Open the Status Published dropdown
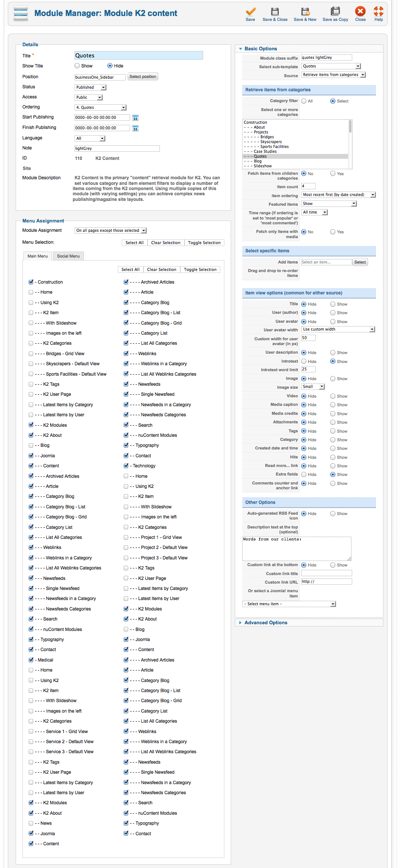 tap(91, 88)
